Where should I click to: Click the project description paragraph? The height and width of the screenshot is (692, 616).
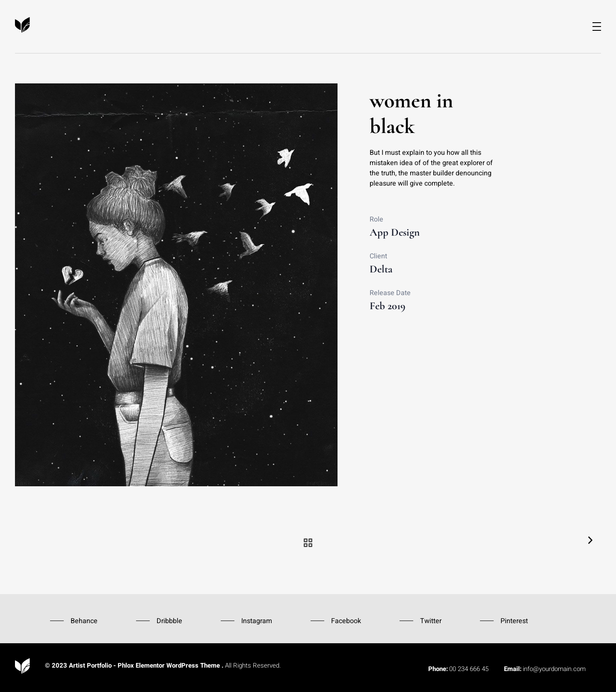(x=431, y=168)
